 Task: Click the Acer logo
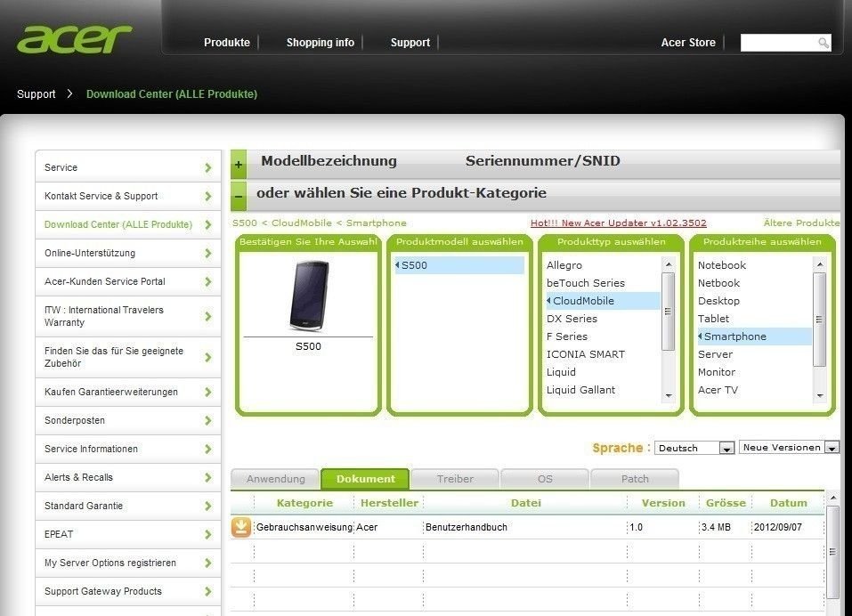coord(75,38)
